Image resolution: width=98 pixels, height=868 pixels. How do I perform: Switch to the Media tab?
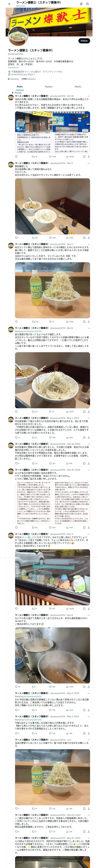(78, 87)
